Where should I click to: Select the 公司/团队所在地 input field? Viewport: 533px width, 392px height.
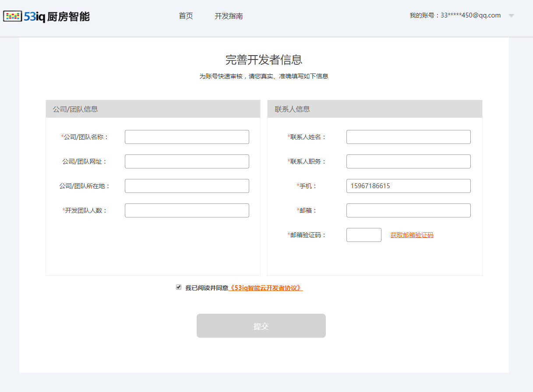(x=187, y=186)
